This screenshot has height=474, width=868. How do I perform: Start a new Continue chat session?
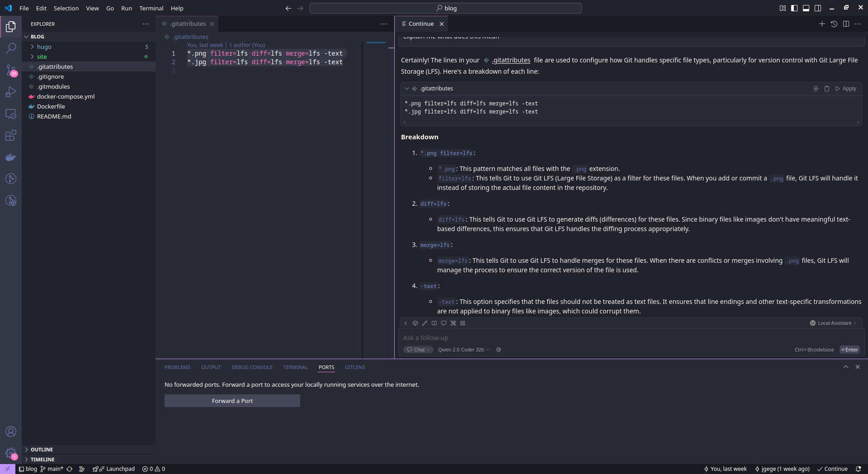[822, 24]
